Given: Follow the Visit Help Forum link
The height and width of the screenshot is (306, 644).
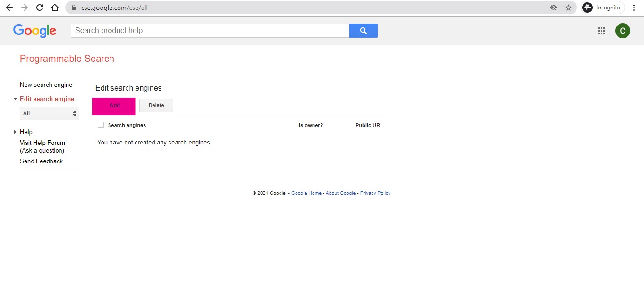Looking at the screenshot, I should [x=42, y=143].
